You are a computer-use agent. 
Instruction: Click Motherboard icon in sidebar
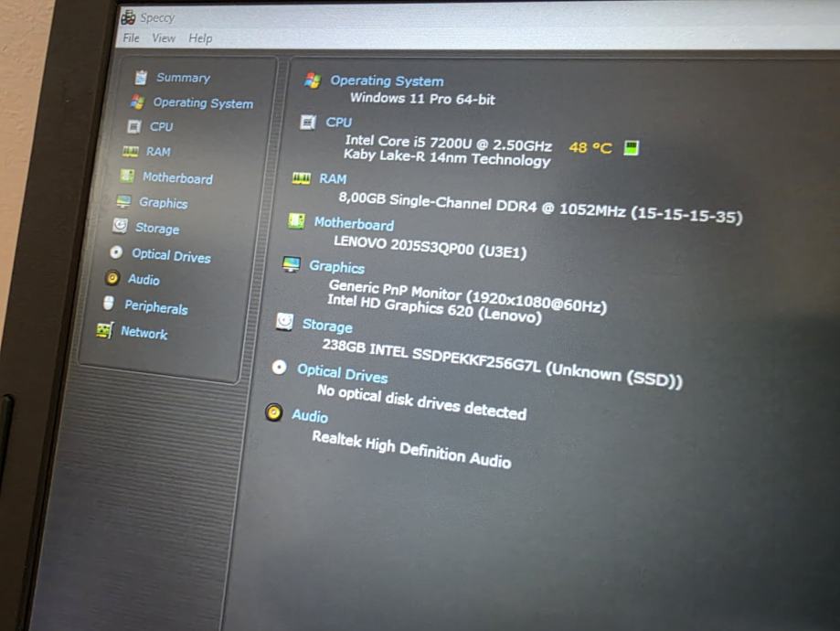[x=127, y=176]
